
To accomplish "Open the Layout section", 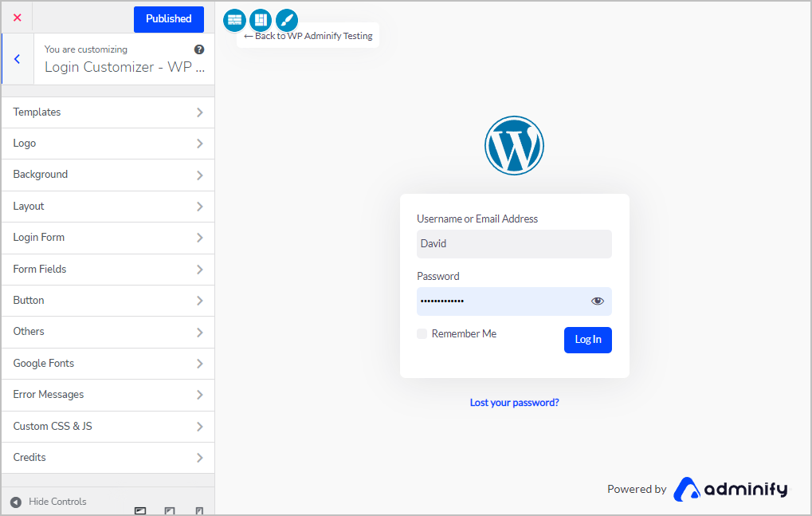I will [x=108, y=207].
